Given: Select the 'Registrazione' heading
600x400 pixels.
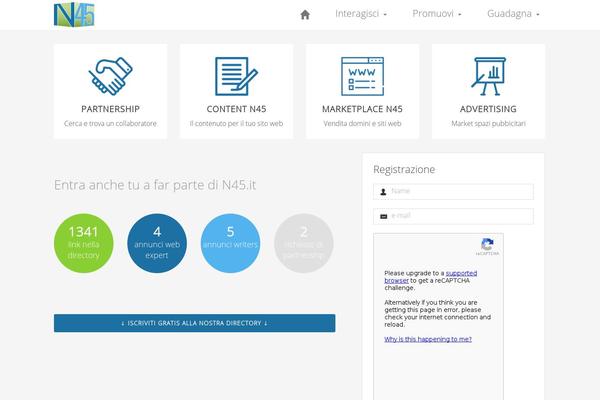Looking at the screenshot, I should point(404,170).
